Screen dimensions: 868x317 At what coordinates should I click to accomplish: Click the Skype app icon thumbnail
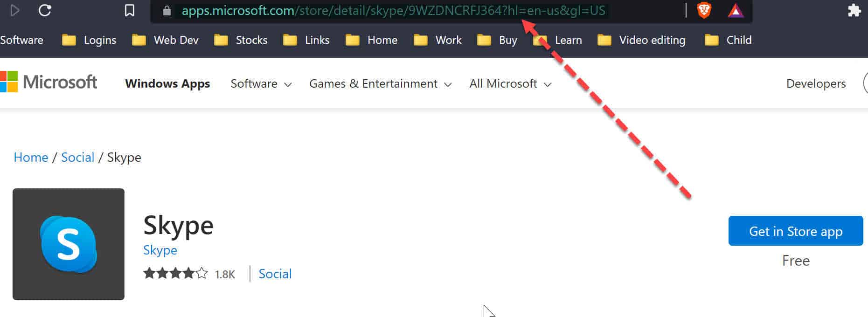tap(69, 244)
